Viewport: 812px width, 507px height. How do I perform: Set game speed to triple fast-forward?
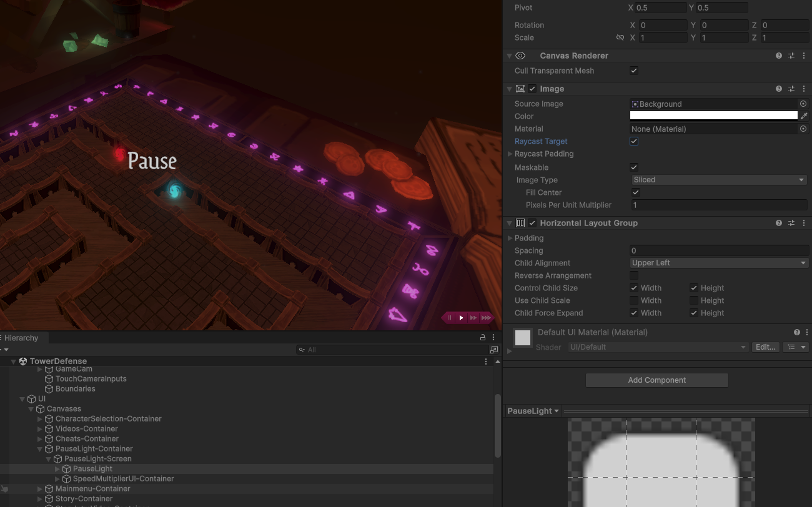pyautogui.click(x=486, y=318)
